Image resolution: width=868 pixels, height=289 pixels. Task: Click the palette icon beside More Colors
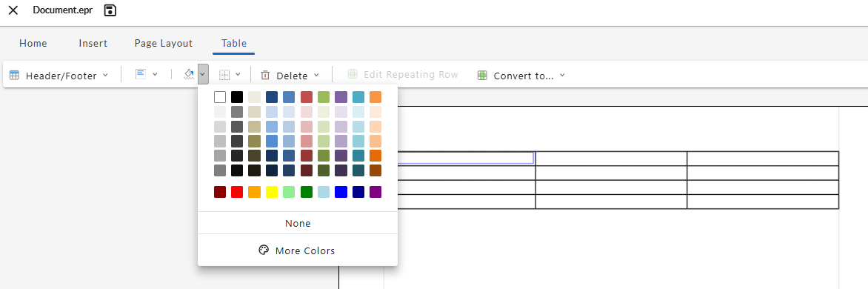(x=264, y=250)
